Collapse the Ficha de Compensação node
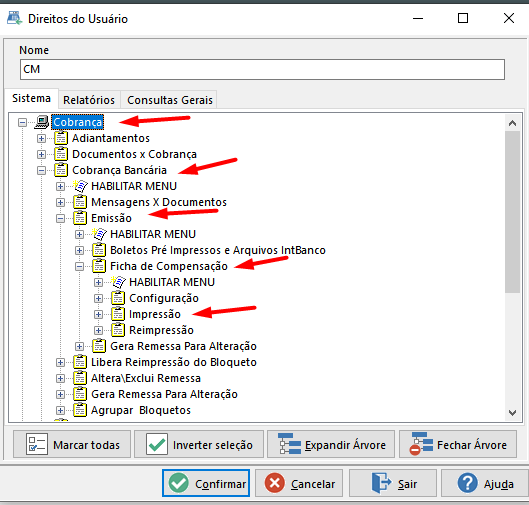 (x=80, y=266)
